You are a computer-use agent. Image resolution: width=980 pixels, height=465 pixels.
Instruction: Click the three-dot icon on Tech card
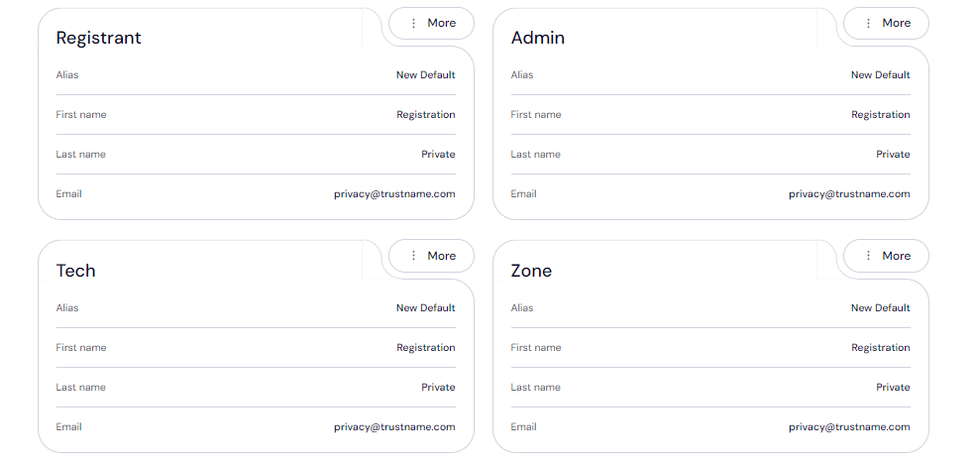(413, 256)
